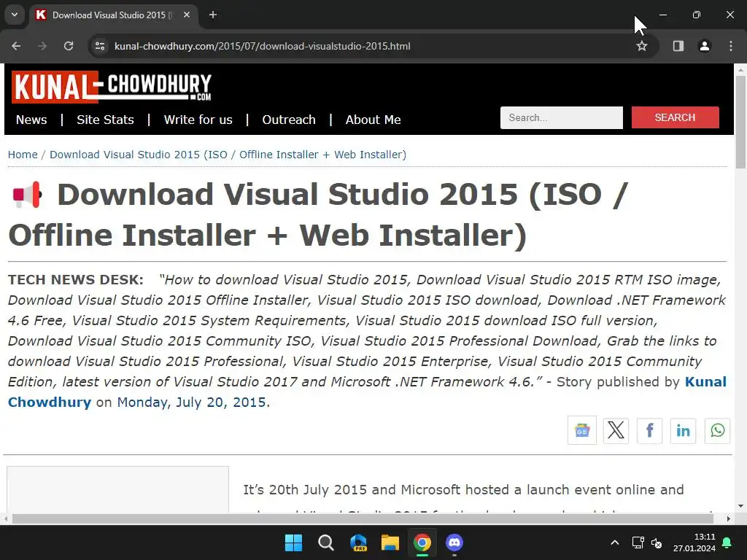Open the Write for us page
Image resolution: width=747 pixels, height=560 pixels.
click(x=198, y=120)
